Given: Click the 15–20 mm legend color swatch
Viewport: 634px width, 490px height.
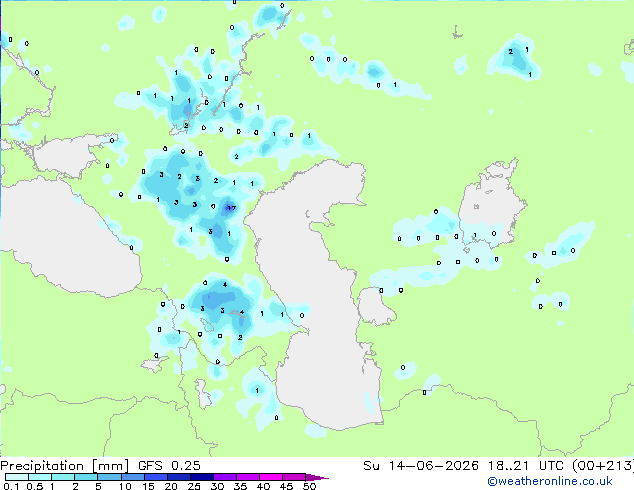Looking at the screenshot, I should pos(155,477).
